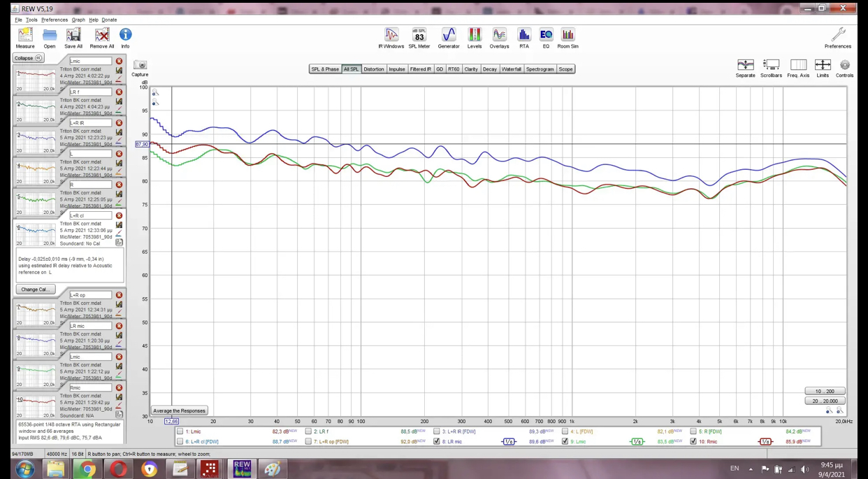This screenshot has height=479, width=868.
Task: Open the SPL Meter tool
Action: click(419, 38)
